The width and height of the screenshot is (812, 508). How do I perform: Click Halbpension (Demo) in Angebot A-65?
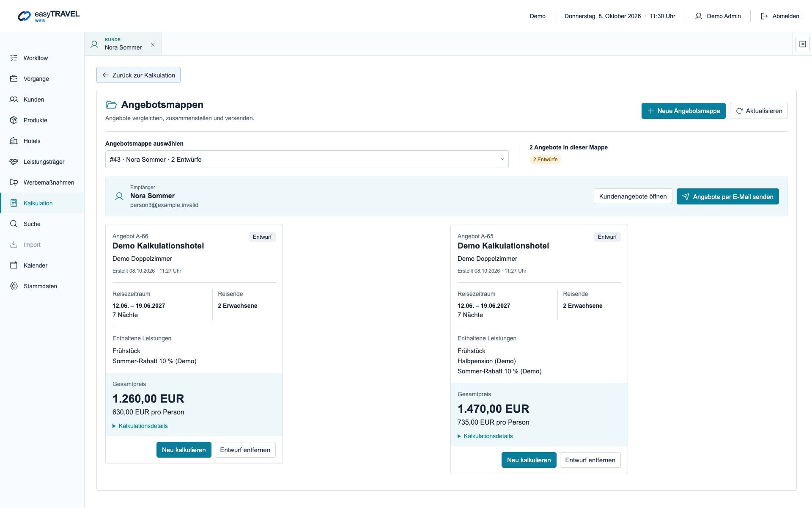(486, 361)
